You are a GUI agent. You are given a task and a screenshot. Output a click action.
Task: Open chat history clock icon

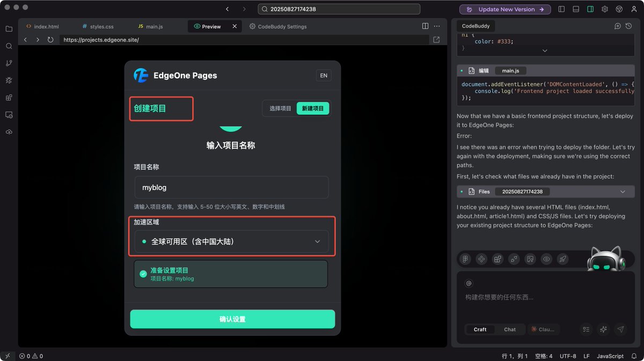[x=628, y=26]
